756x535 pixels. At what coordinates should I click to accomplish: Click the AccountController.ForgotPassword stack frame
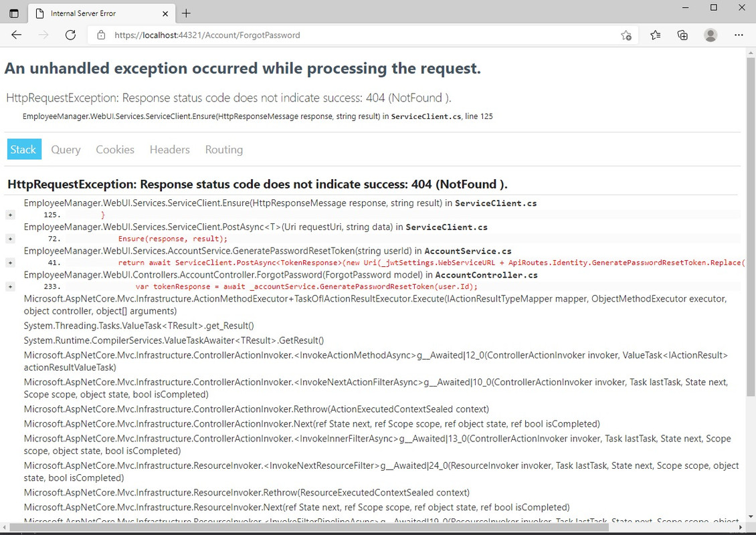(x=280, y=275)
